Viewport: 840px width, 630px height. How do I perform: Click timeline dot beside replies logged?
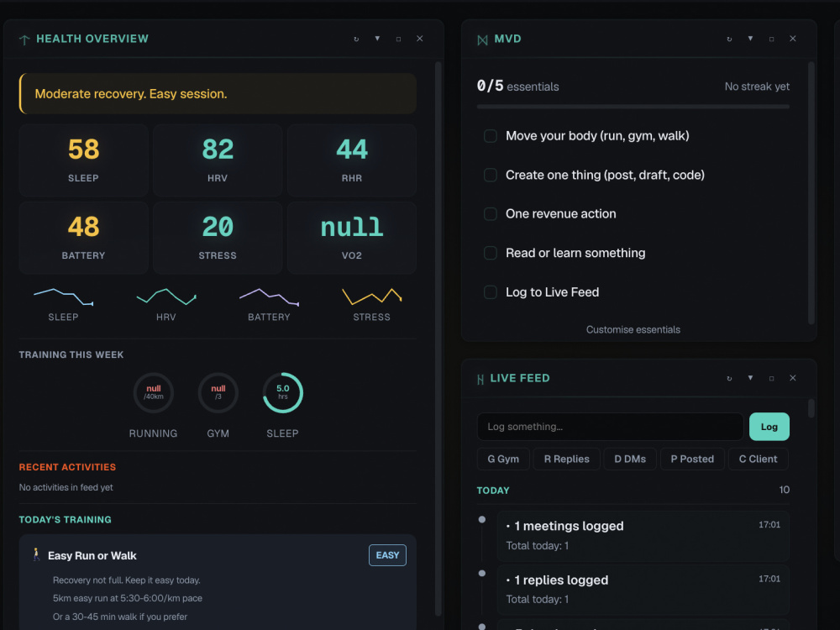[x=481, y=573]
